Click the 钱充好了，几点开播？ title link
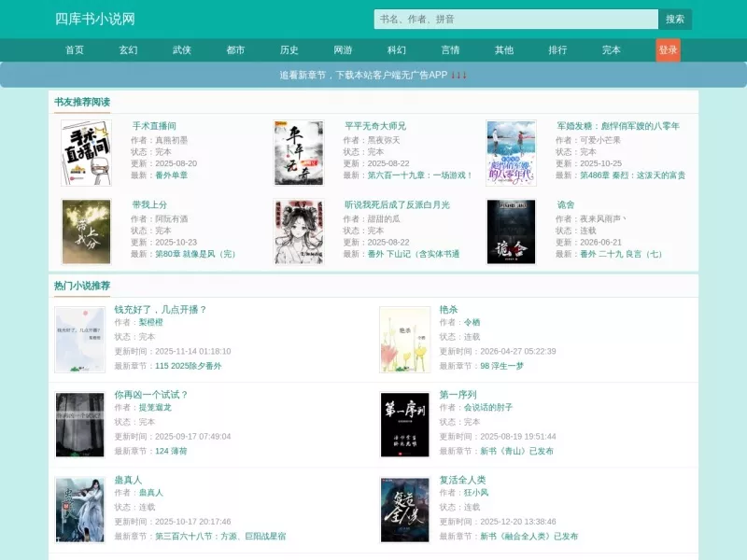This screenshot has height=560, width=747. 160,310
